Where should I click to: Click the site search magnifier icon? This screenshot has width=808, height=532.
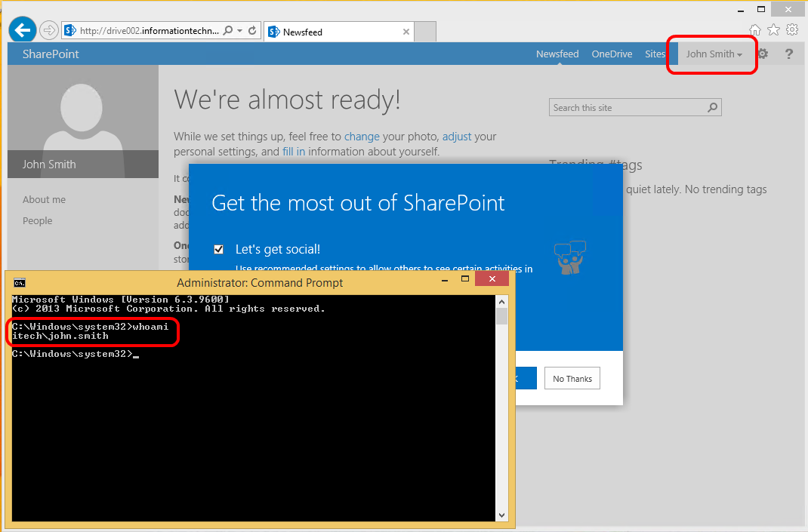pos(713,108)
